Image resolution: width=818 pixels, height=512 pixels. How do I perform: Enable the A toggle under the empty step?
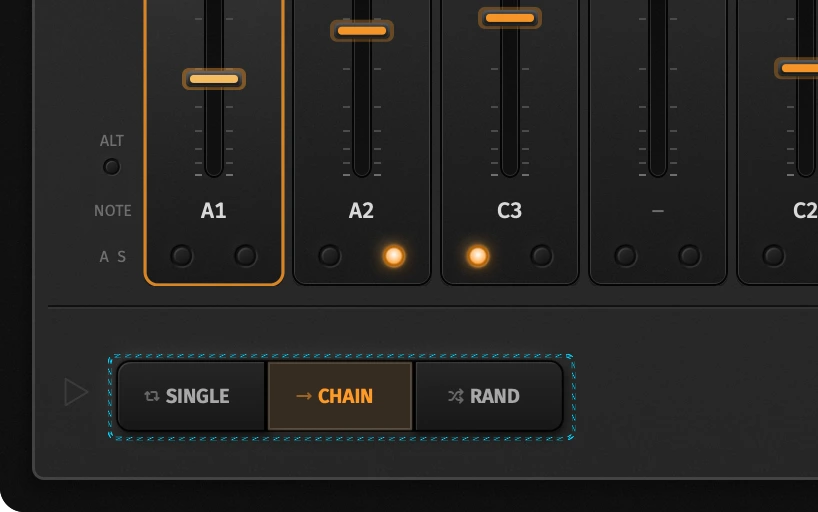pyautogui.click(x=625, y=256)
